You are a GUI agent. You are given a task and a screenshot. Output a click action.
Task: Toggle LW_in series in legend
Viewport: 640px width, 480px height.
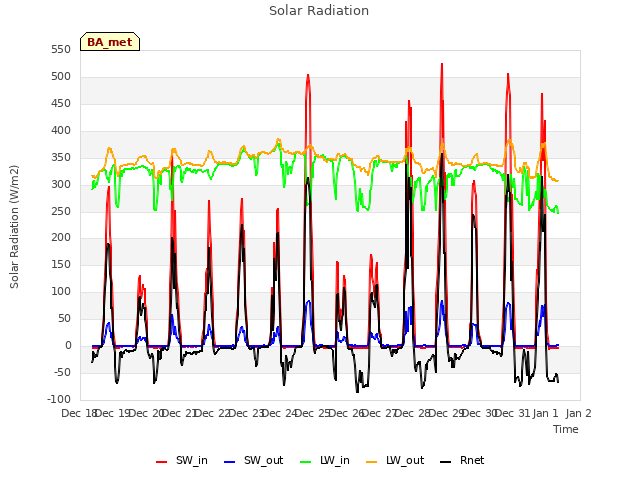(x=325, y=460)
